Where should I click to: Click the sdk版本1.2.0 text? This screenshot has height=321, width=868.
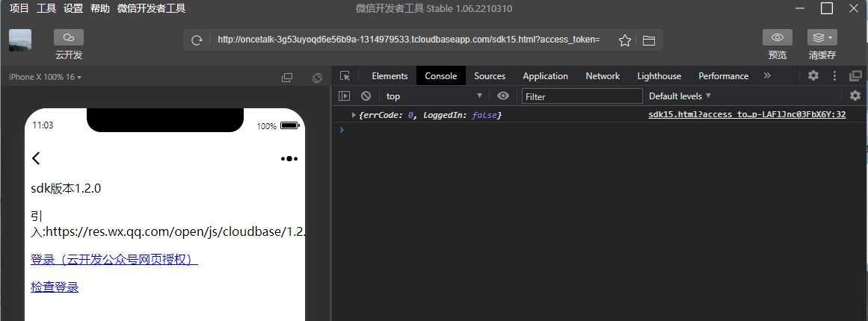coord(66,188)
